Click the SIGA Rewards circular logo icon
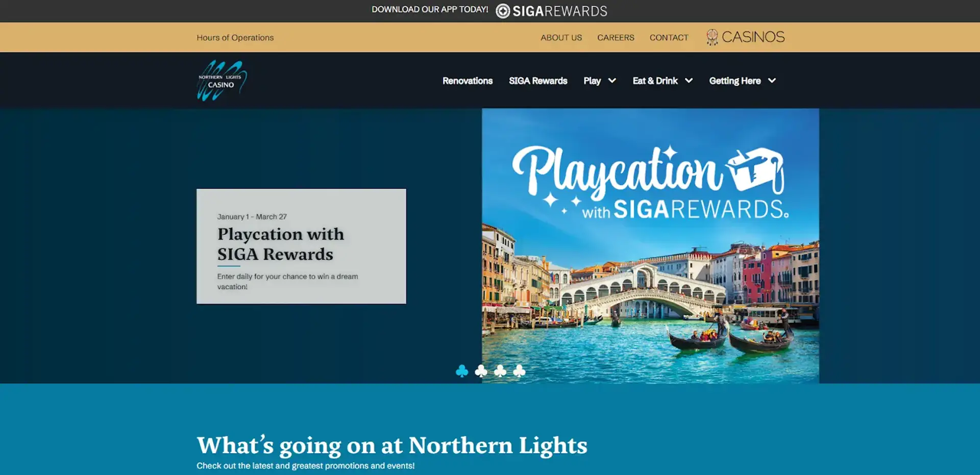 click(503, 11)
